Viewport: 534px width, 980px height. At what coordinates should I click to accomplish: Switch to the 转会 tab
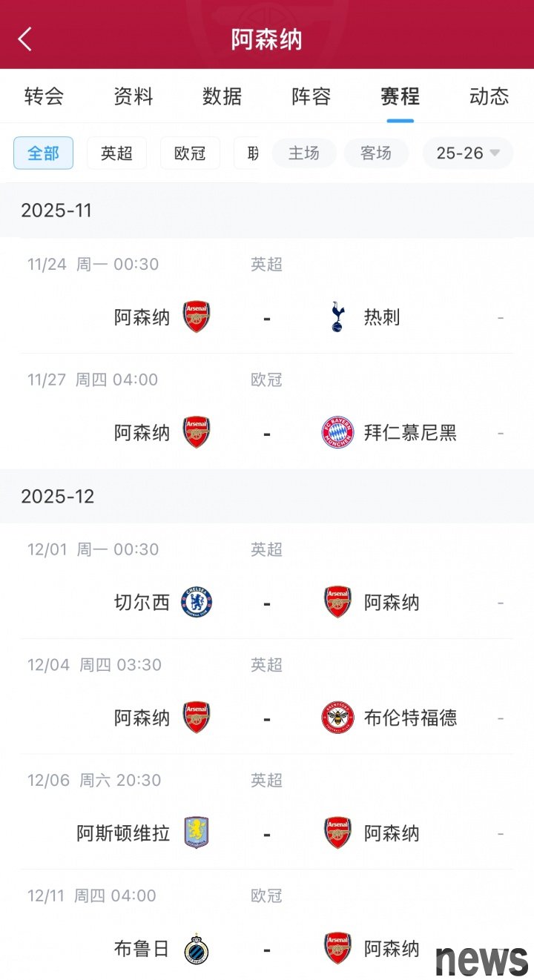pos(44,96)
